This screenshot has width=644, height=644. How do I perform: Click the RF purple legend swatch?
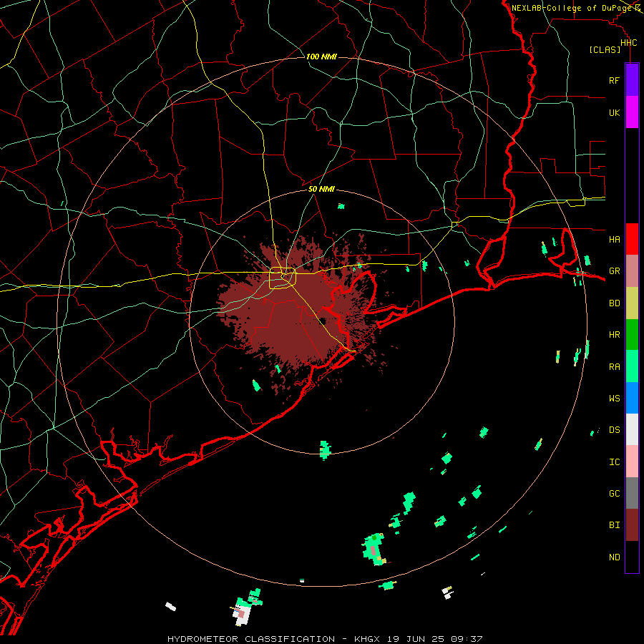(x=632, y=80)
